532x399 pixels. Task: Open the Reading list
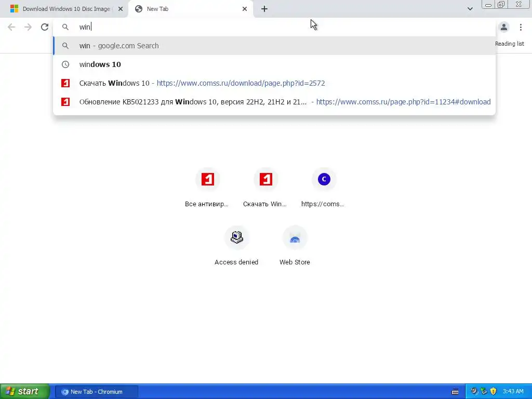509,44
